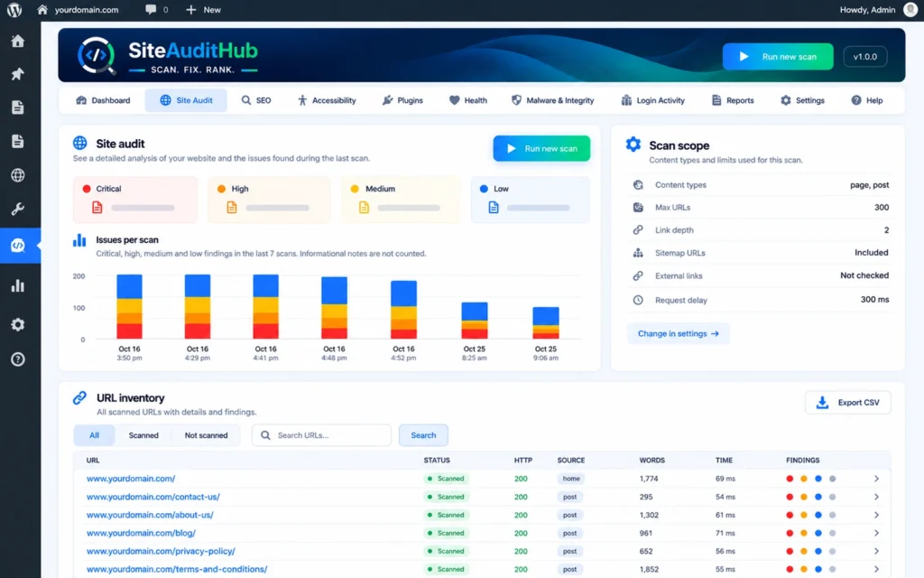Open the gear icon in left sidebar
924x578 pixels.
click(18, 324)
